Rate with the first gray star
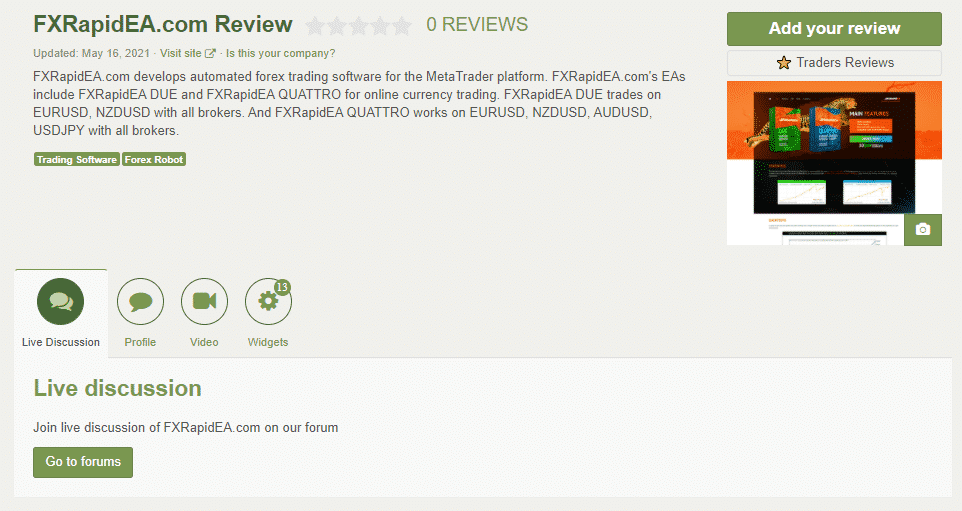The image size is (962, 511). 315,26
